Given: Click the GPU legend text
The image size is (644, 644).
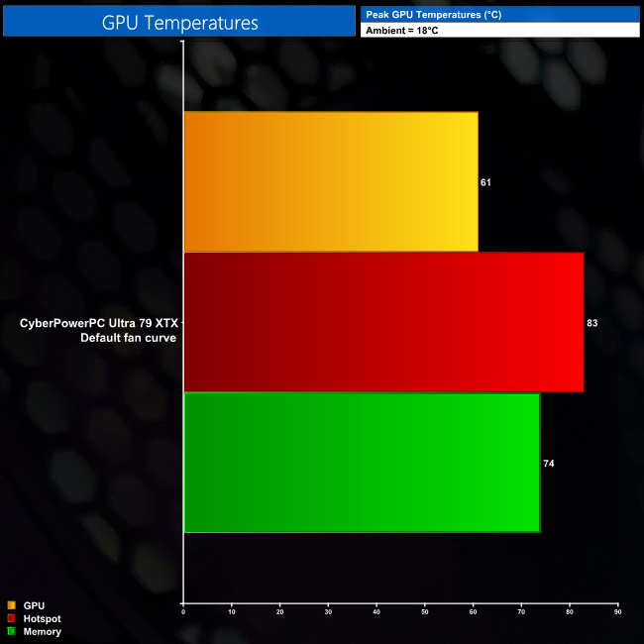Looking at the screenshot, I should pyautogui.click(x=34, y=605).
